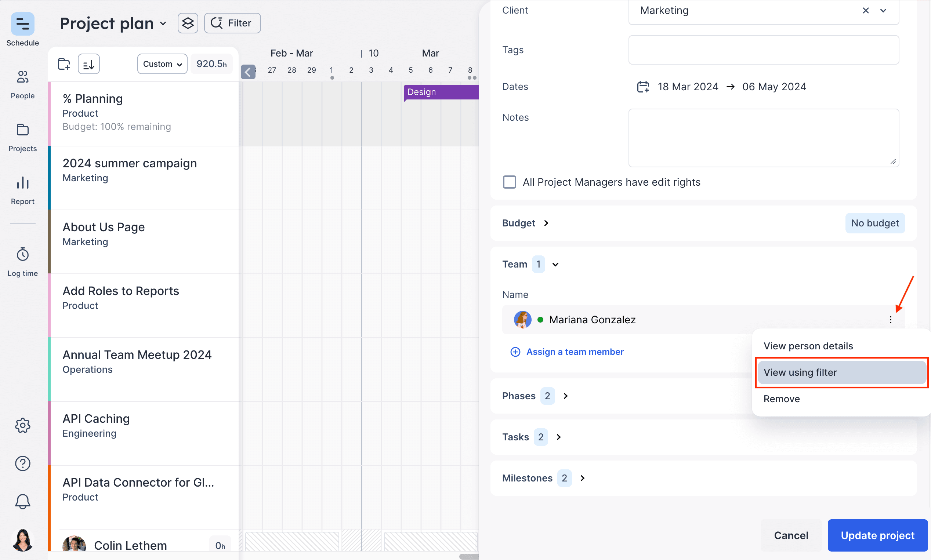Click the sort order icon
The image size is (931, 560).
(89, 64)
